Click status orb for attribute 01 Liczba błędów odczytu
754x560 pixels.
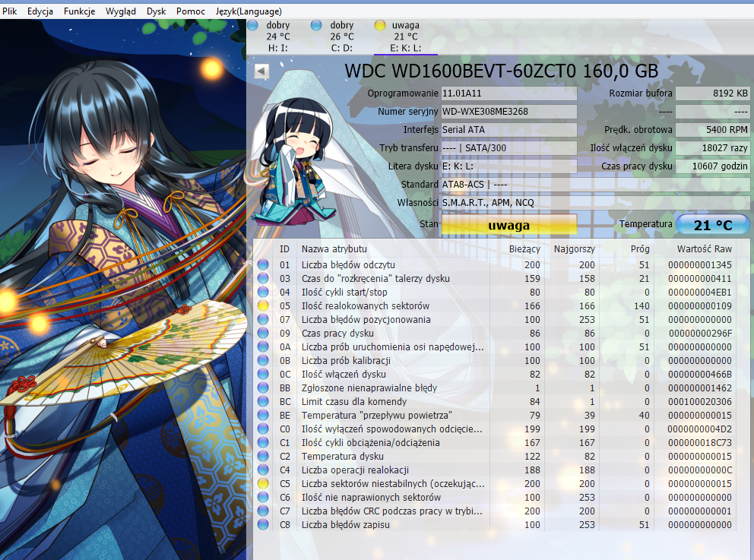tap(263, 265)
